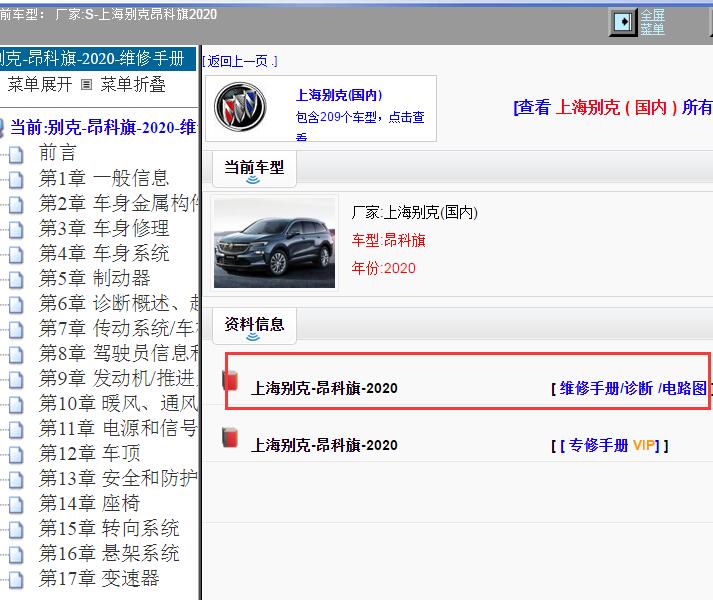Open 第15章 转向系统
This screenshot has height=600, width=713.
[x=109, y=528]
